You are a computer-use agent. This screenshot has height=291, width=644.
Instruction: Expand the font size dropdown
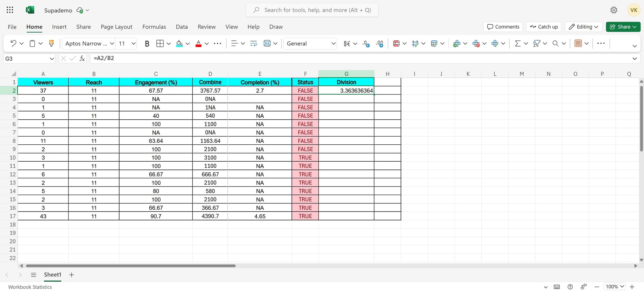click(133, 44)
